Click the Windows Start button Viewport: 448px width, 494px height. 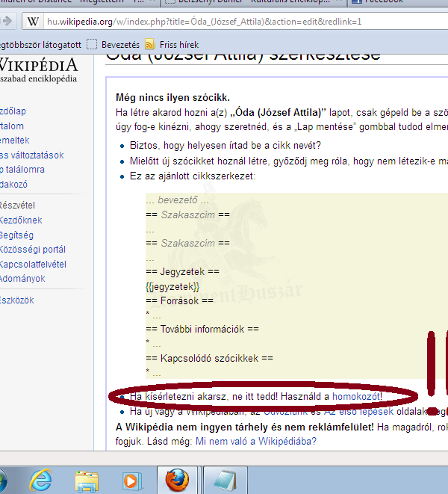2,481
